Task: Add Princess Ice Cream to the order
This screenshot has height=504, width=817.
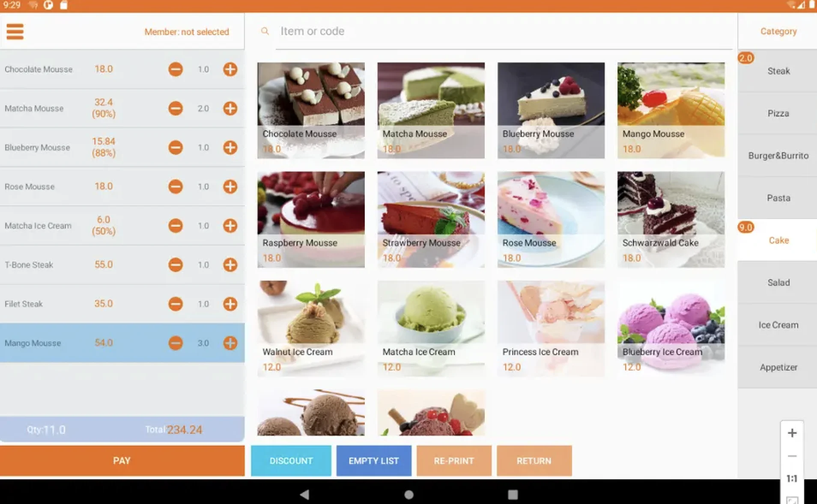Action: pyautogui.click(x=551, y=329)
